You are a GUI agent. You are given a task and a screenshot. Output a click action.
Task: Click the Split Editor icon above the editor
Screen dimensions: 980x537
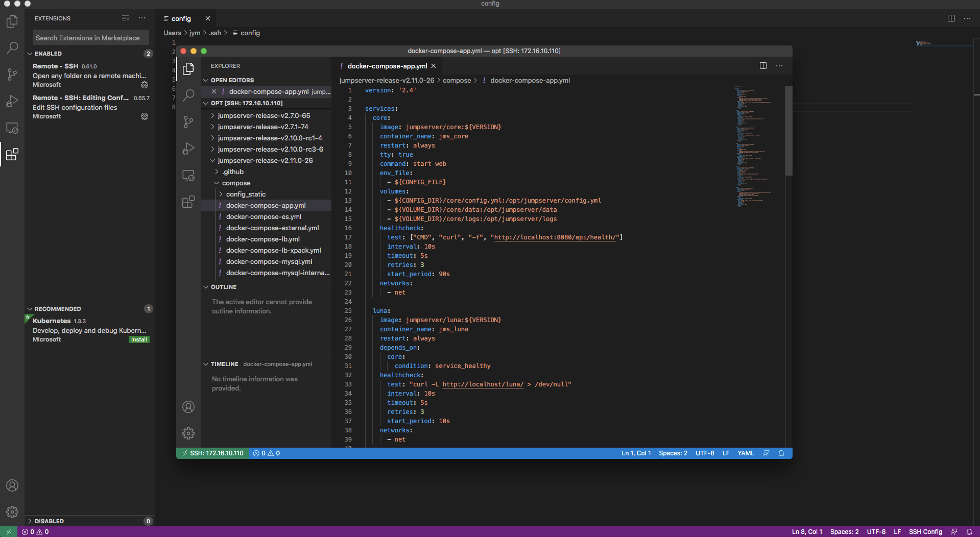(x=763, y=65)
